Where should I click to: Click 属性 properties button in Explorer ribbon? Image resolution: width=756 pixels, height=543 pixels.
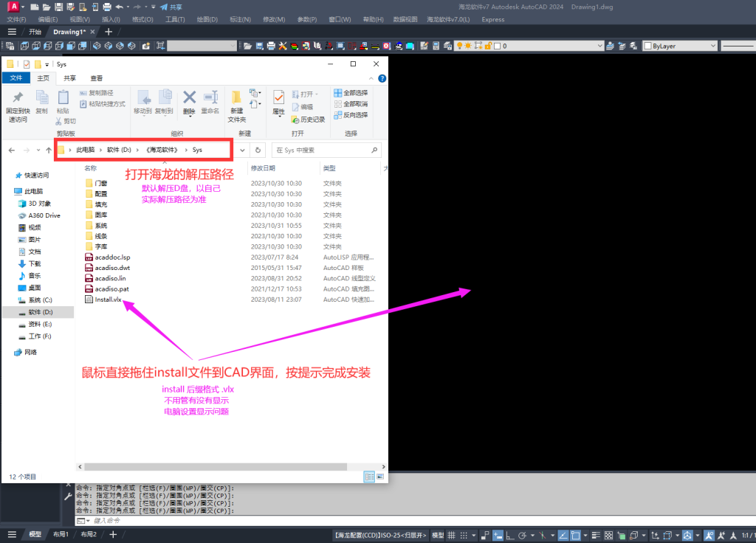(x=278, y=103)
